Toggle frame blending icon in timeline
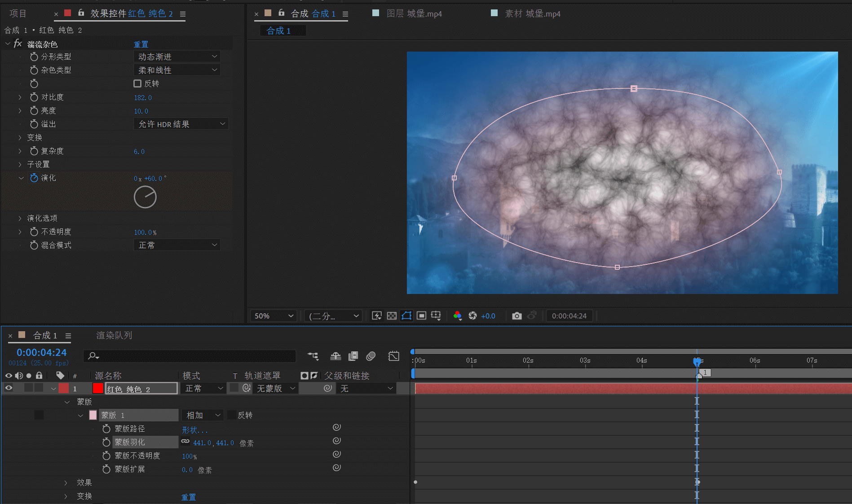The image size is (852, 504). coord(353,356)
